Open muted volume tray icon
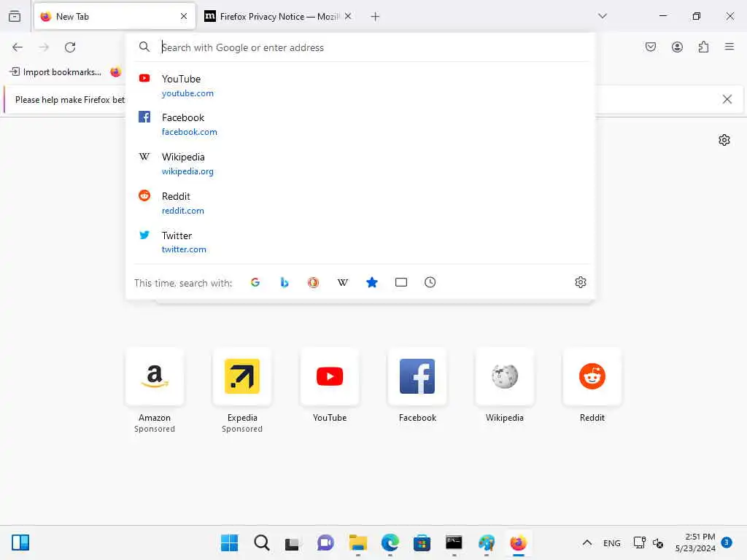The width and height of the screenshot is (747, 560). click(x=658, y=542)
